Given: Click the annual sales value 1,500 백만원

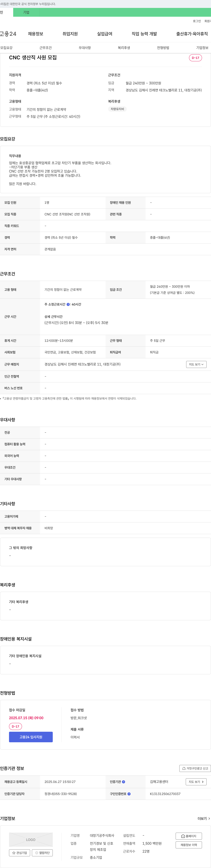Looking at the screenshot, I should point(152,843).
